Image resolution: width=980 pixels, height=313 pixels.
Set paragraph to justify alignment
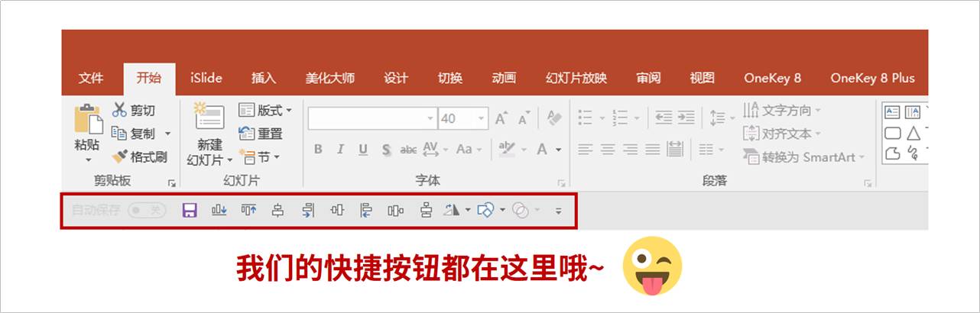pos(652,150)
